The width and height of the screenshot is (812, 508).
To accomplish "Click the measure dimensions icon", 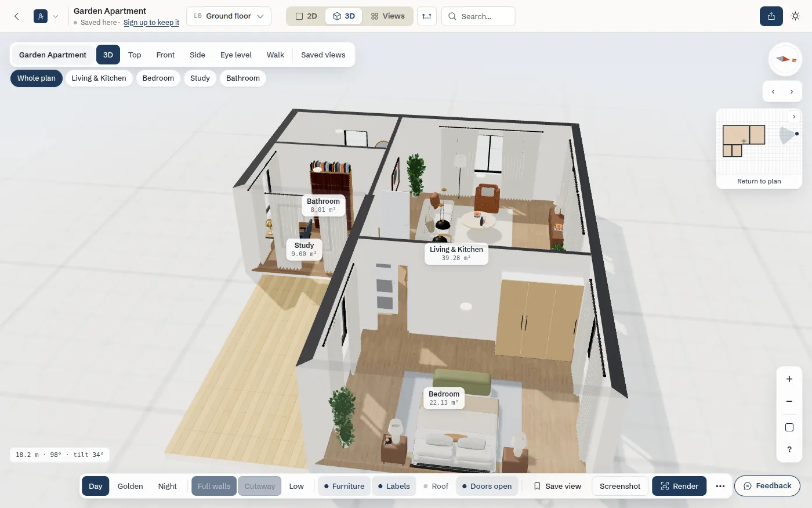I will point(427,16).
